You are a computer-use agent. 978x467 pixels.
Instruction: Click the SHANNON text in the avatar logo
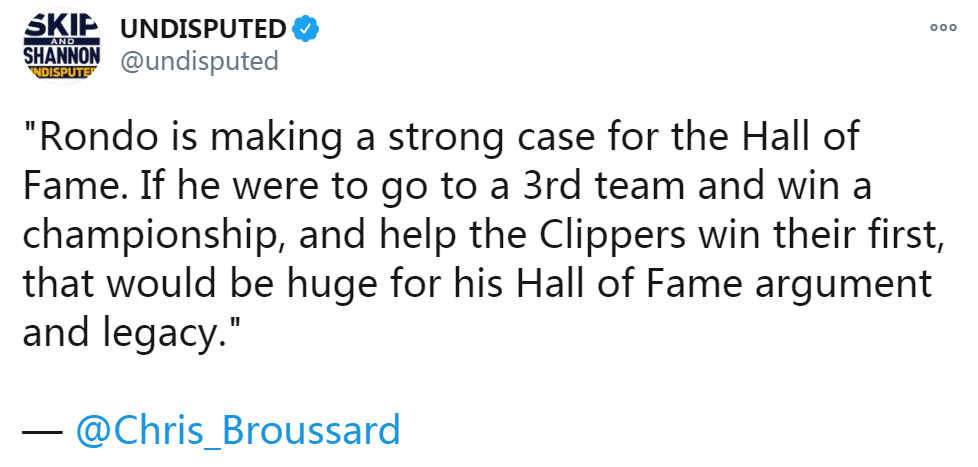tap(61, 55)
